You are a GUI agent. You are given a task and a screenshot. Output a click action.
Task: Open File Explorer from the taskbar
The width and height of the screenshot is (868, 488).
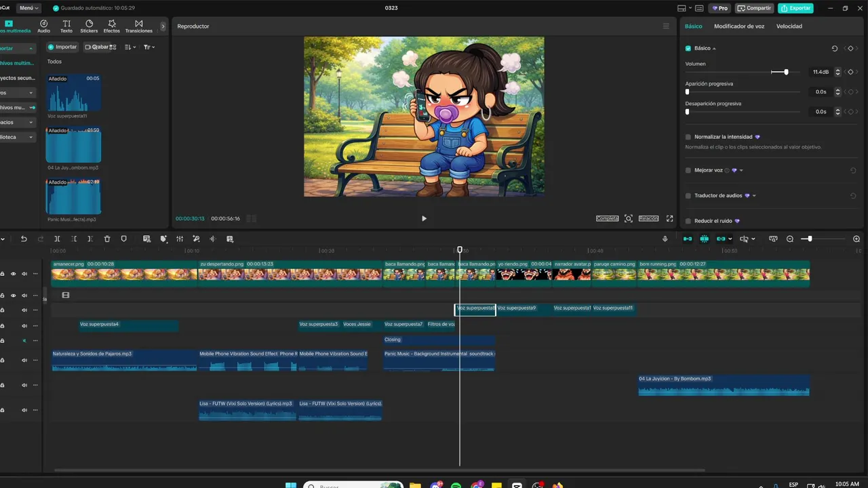click(415, 486)
